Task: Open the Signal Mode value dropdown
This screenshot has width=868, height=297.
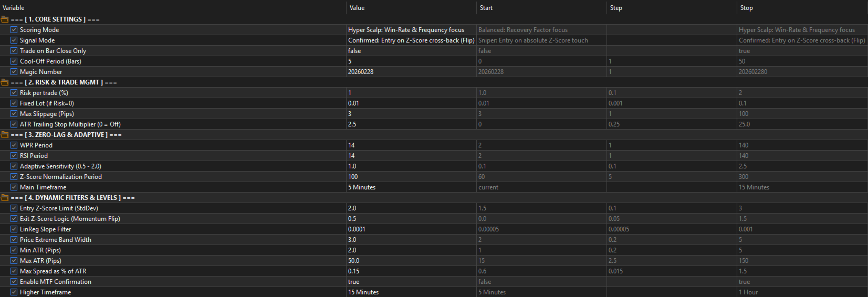Action: pos(411,40)
